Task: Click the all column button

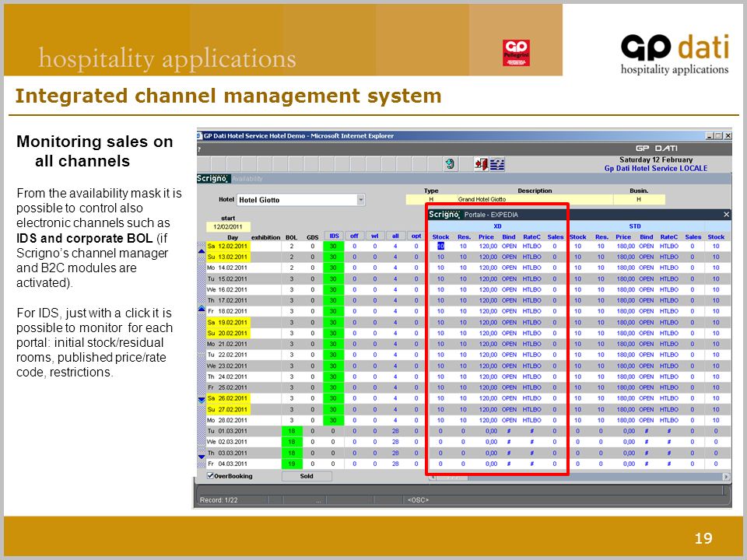Action: click(395, 236)
